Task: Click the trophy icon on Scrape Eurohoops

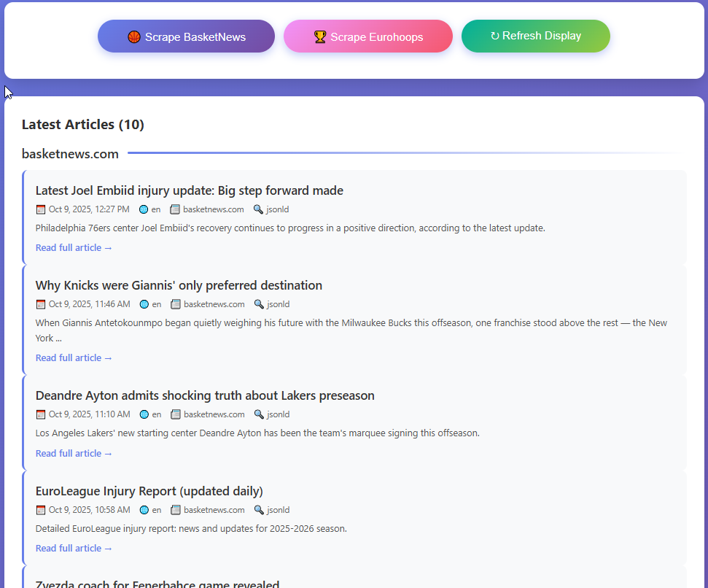Action: tap(320, 37)
